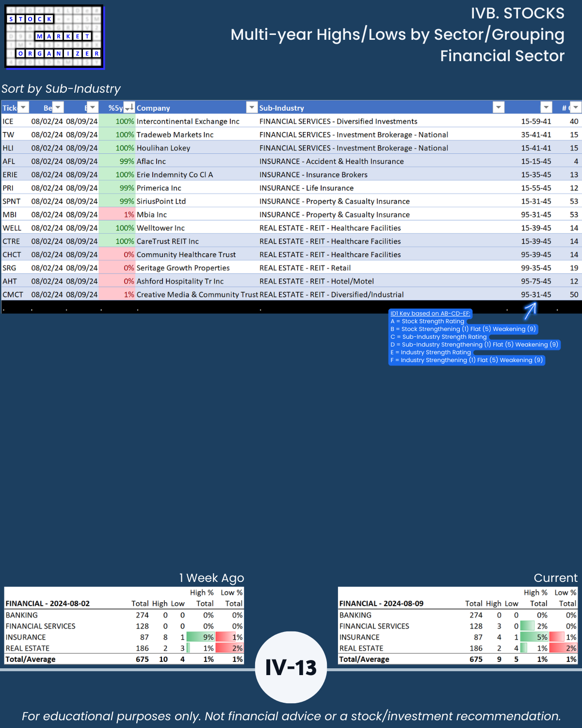Click ID code 99-35-45

(536, 268)
